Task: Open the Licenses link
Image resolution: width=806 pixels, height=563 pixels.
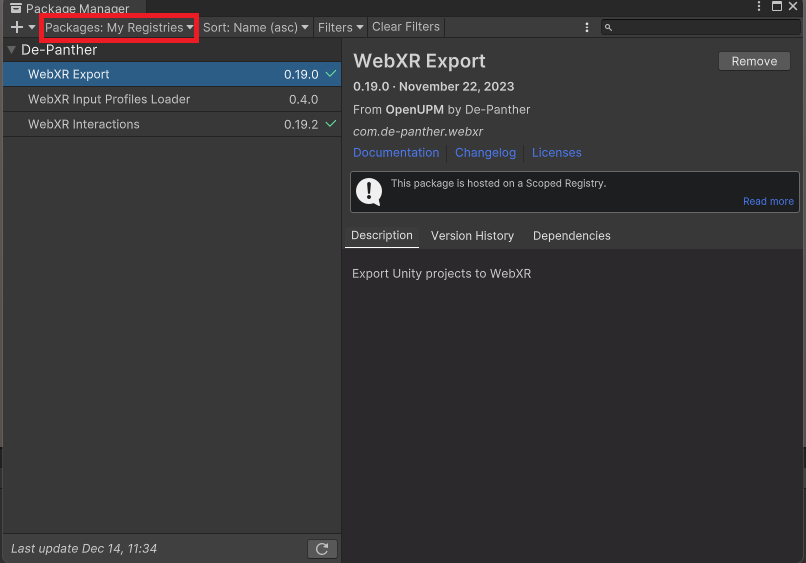Action: click(x=557, y=153)
